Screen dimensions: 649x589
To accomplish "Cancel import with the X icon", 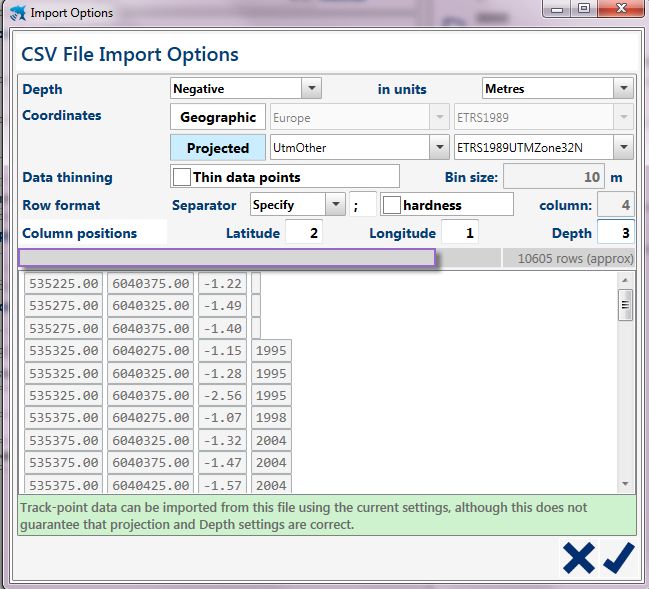I will click(x=578, y=557).
